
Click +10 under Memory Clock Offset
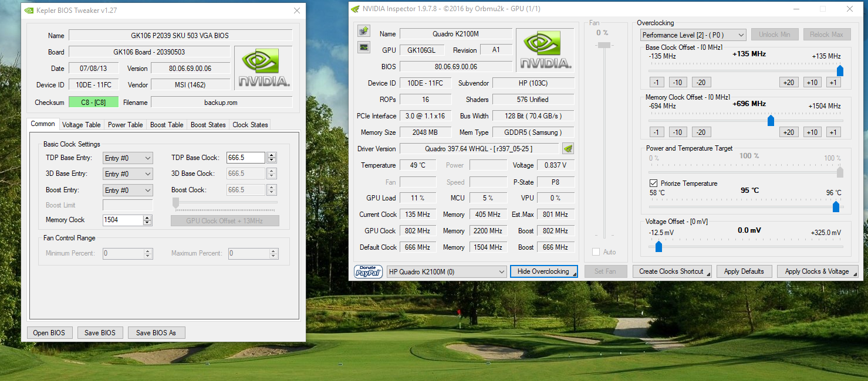[813, 132]
